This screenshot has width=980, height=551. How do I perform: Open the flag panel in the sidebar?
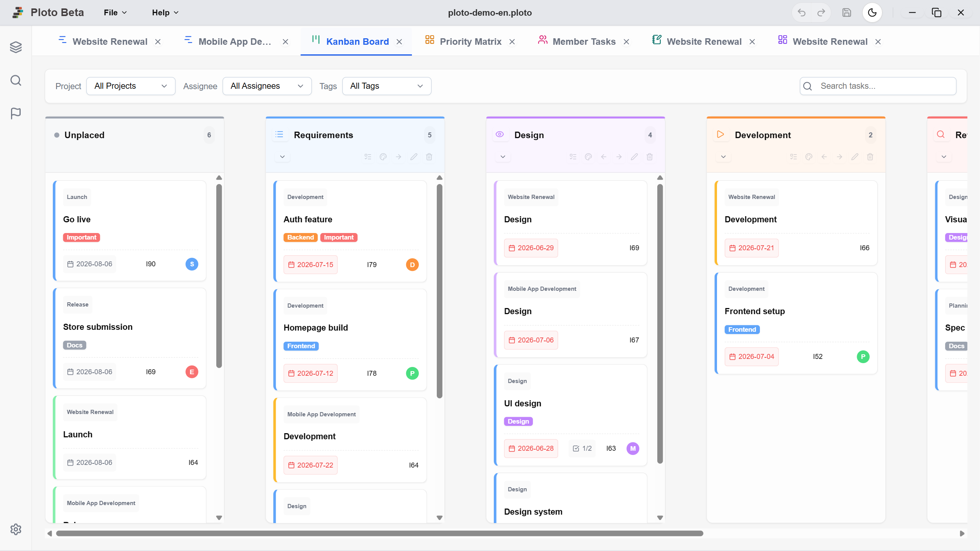[x=16, y=113]
